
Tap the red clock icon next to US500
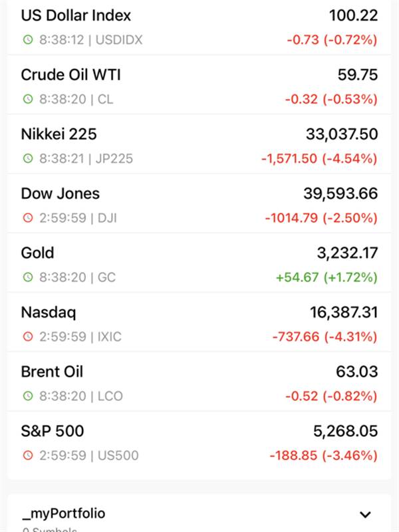point(28,456)
